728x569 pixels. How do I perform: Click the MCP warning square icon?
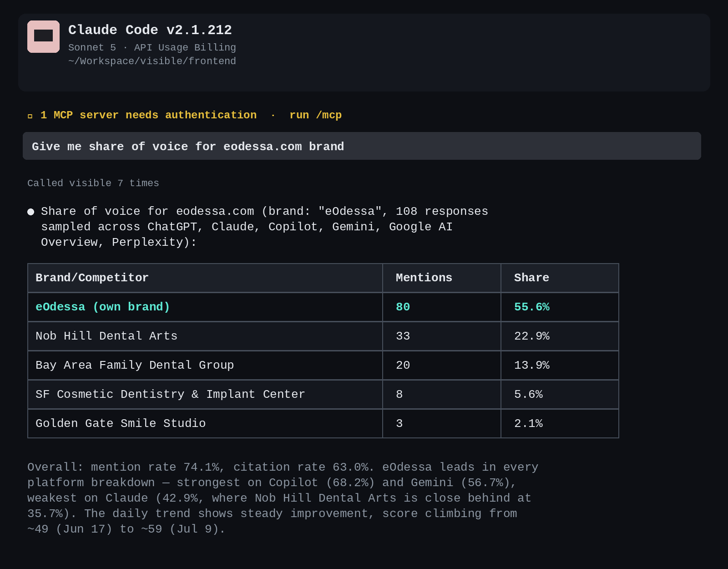[x=30, y=116]
